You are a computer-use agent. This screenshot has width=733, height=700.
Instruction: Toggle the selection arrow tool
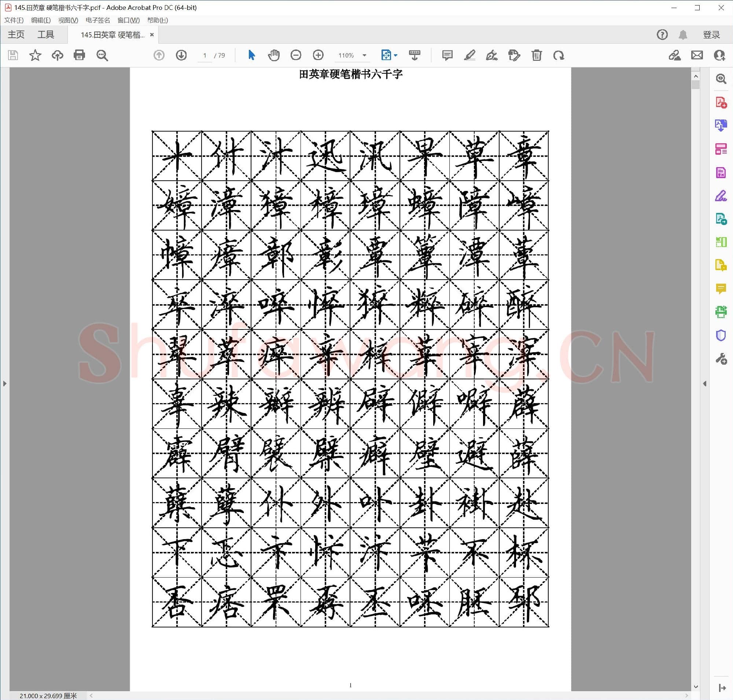(x=251, y=55)
